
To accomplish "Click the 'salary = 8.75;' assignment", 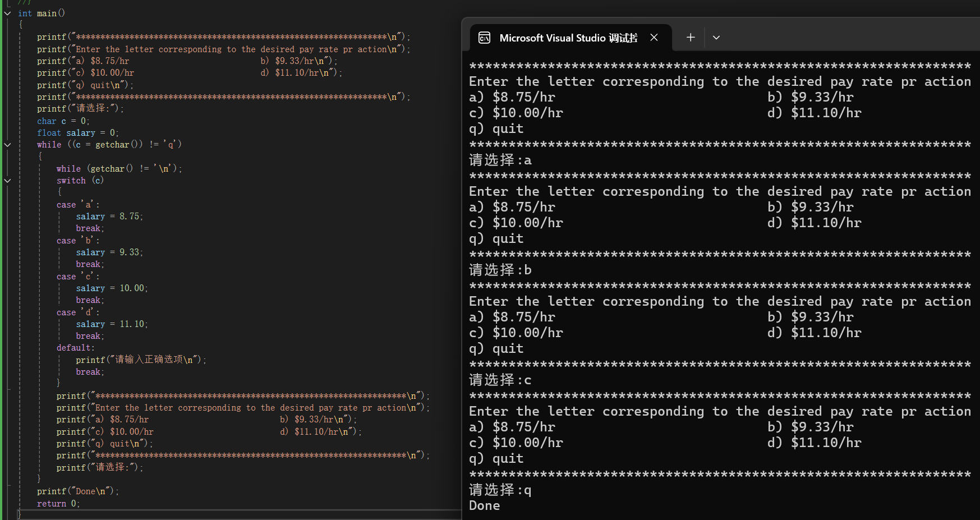I will point(109,217).
